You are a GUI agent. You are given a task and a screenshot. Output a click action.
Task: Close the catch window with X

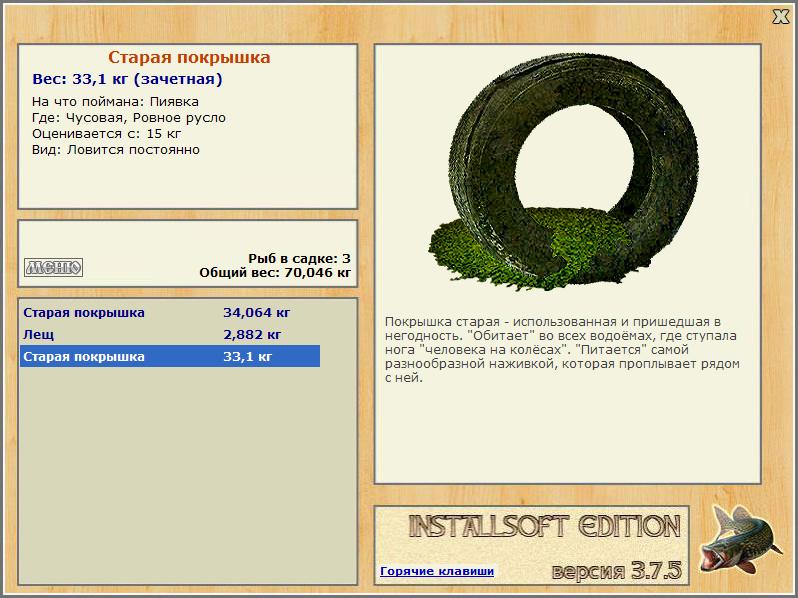[781, 17]
